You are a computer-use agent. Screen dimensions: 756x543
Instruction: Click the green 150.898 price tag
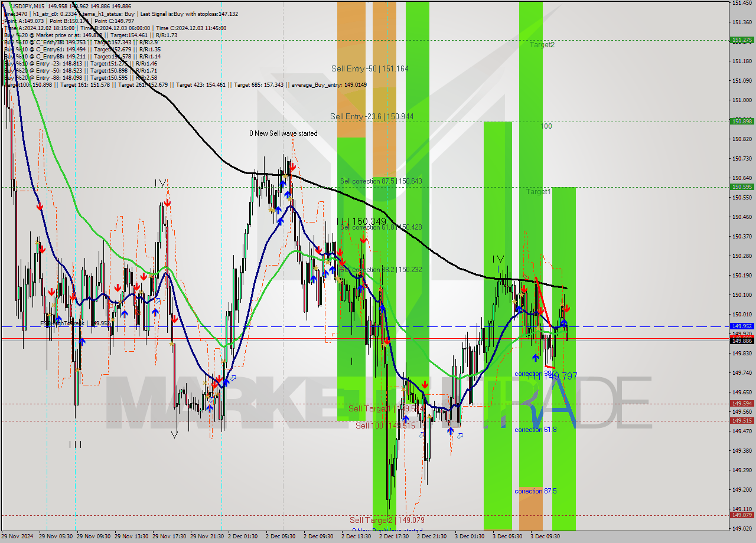[742, 121]
